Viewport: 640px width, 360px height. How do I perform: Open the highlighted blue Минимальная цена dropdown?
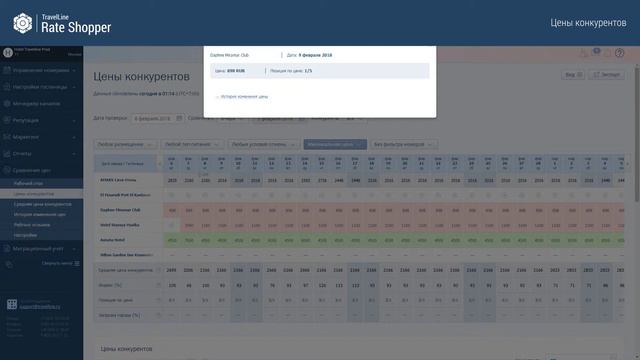(x=335, y=144)
